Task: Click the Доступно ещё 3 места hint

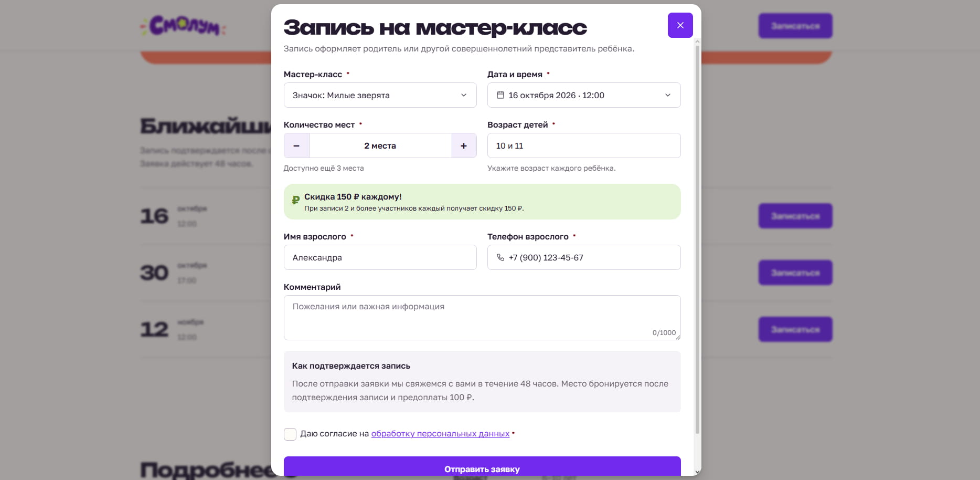Action: [324, 168]
